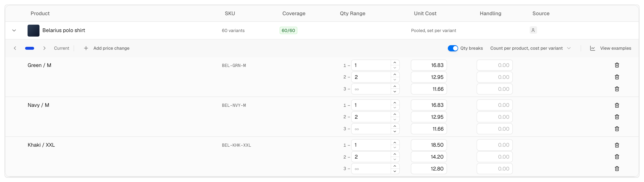This screenshot has height=182, width=644.
Task: Delete Navy / M 11.66 price tier
Action: click(x=617, y=129)
